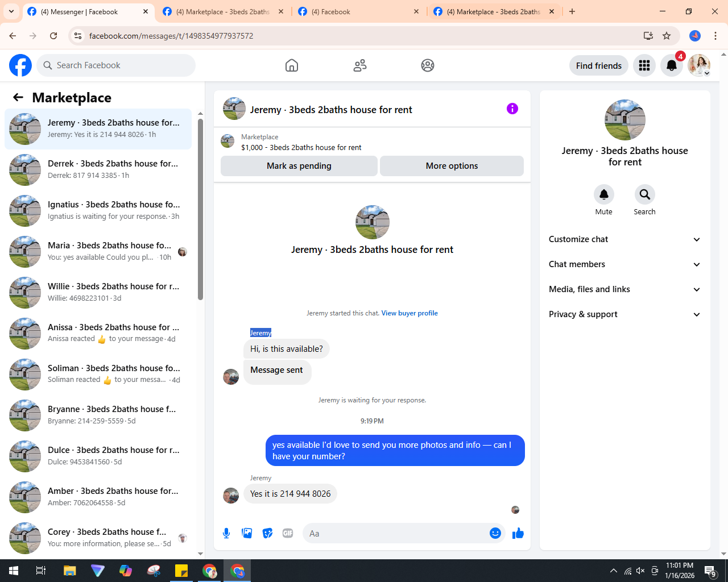The width and height of the screenshot is (728, 582).
Task: Open a new browser tab
Action: 572,11
